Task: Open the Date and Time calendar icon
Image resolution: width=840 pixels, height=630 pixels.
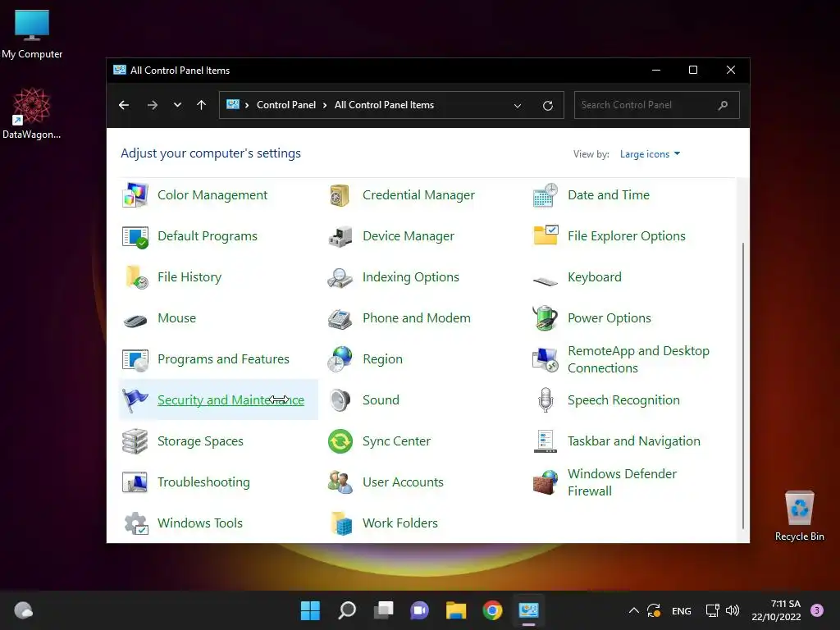Action: tap(546, 195)
